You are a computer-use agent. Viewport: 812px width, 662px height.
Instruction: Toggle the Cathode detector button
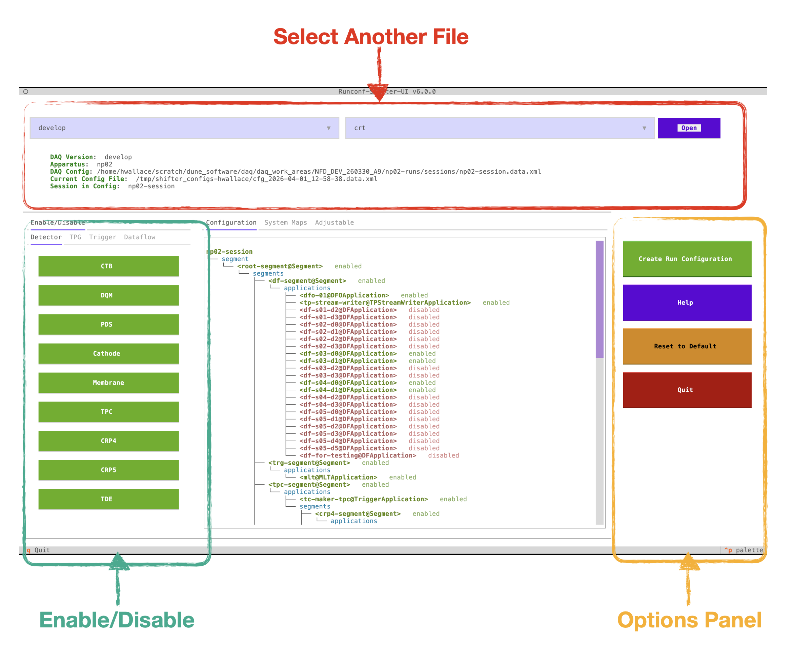108,353
